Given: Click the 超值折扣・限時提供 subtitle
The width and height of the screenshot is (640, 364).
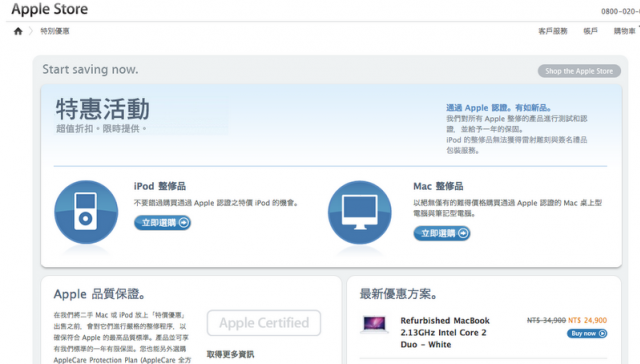Looking at the screenshot, I should point(101,129).
